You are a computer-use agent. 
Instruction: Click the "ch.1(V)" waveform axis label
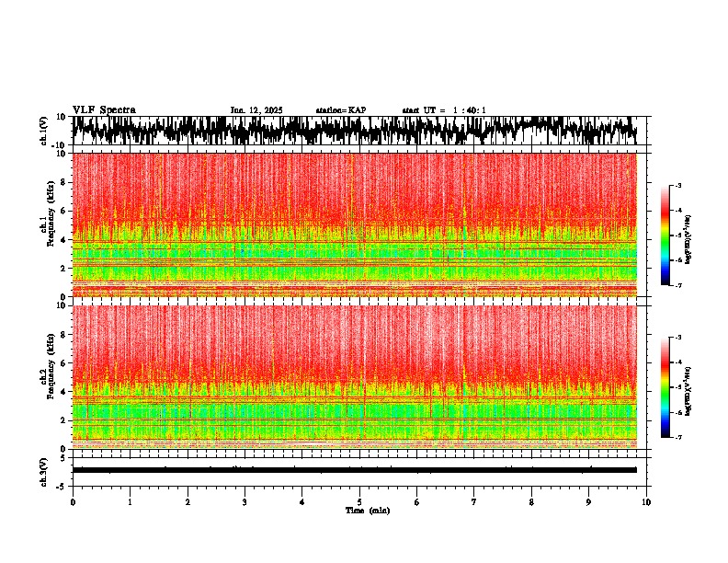coord(44,131)
